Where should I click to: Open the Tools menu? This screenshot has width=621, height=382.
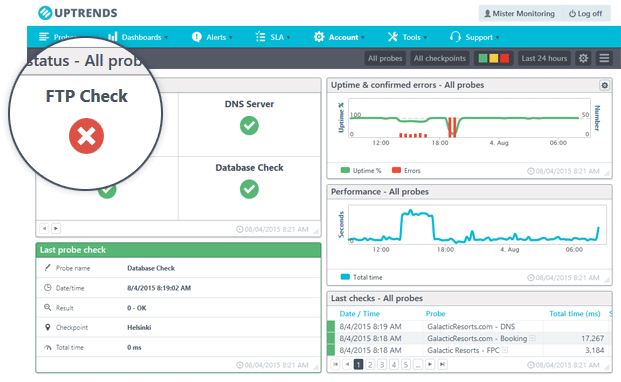pos(408,37)
